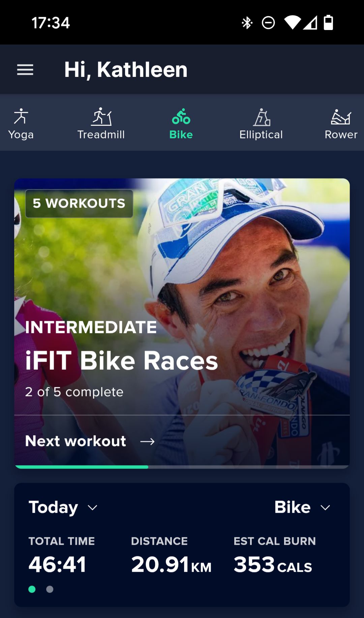Tap the Rower machine icon

[x=341, y=117]
